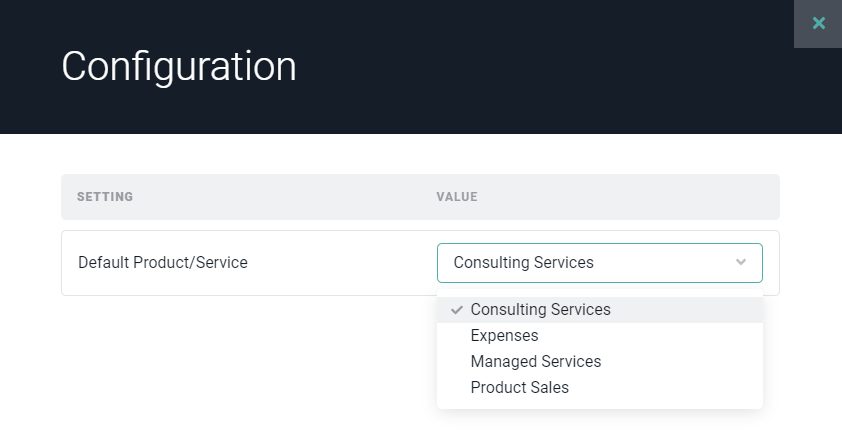This screenshot has height=435, width=842.
Task: Click the grey table header bar right of VALUE
Action: point(630,197)
